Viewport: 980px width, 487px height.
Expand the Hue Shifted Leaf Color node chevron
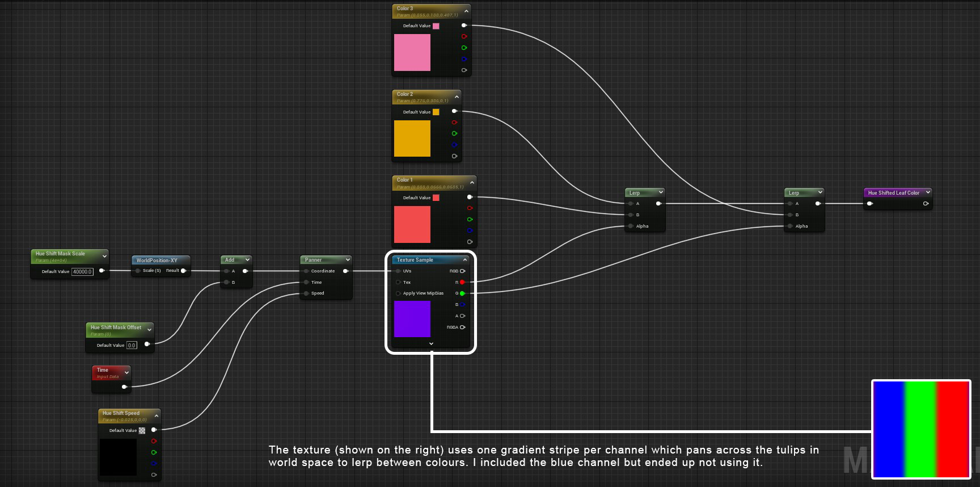(x=928, y=192)
